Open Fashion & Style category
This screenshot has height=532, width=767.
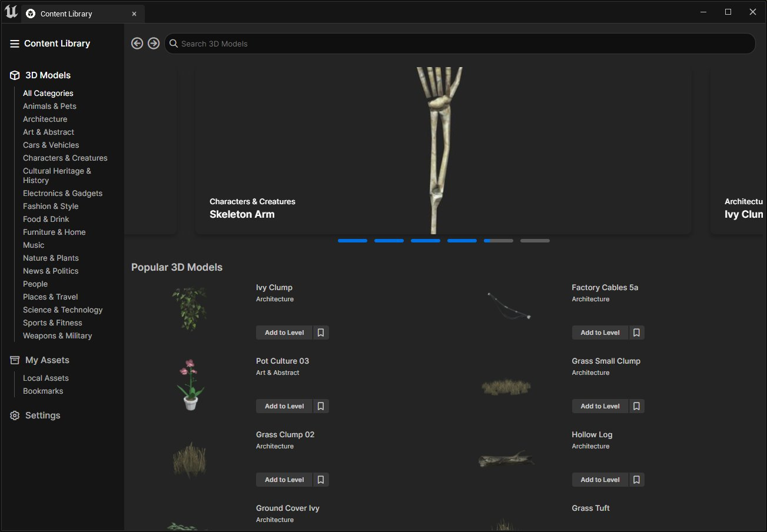51,206
